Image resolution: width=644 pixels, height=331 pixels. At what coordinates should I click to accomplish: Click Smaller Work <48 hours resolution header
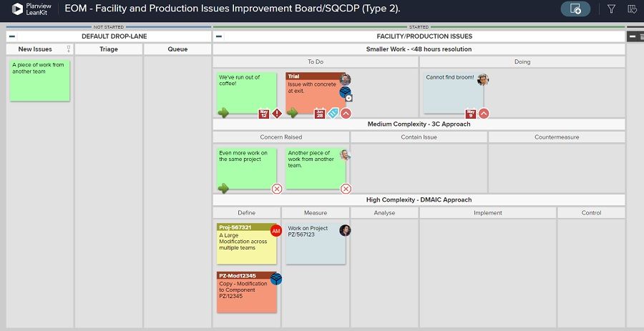pos(419,49)
